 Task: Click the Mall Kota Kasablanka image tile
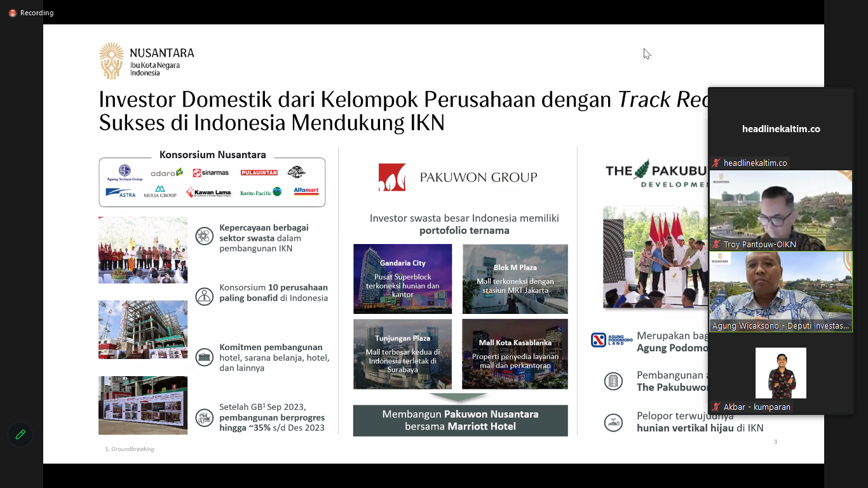(x=515, y=354)
